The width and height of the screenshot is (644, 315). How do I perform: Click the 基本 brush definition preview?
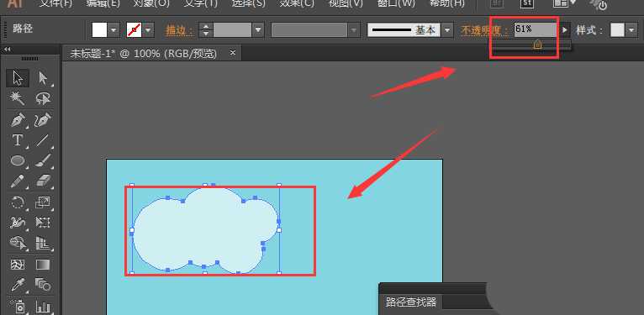pyautogui.click(x=404, y=29)
